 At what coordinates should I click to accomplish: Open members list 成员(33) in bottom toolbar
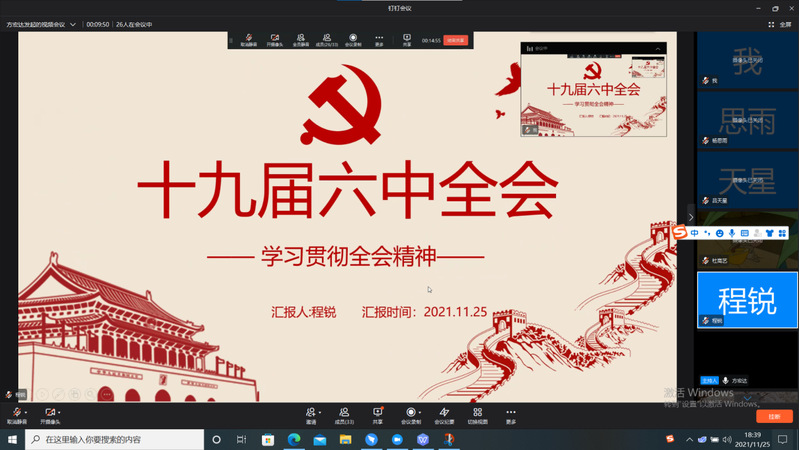pyautogui.click(x=344, y=415)
